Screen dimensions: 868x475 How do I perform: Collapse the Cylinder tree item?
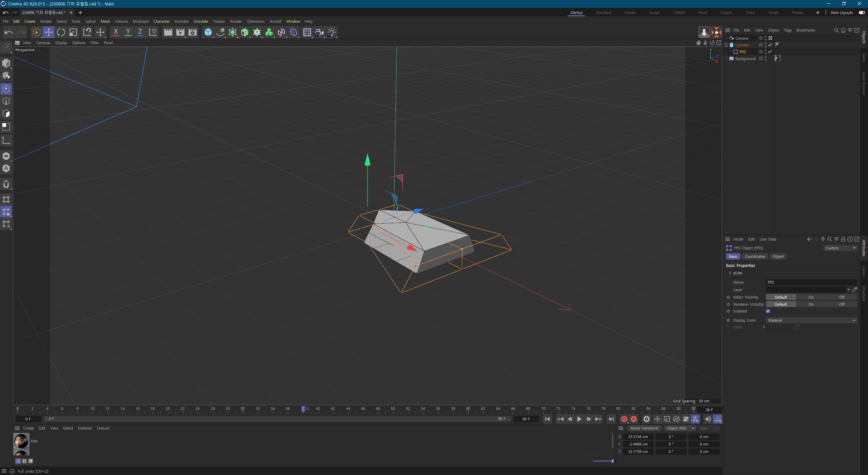pyautogui.click(x=726, y=45)
